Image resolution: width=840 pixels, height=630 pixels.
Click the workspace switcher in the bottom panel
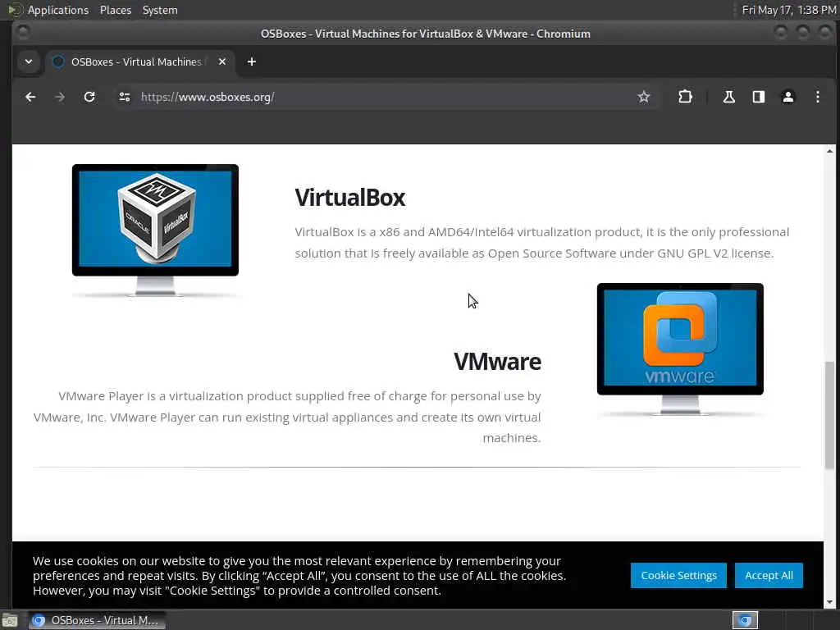click(x=745, y=620)
